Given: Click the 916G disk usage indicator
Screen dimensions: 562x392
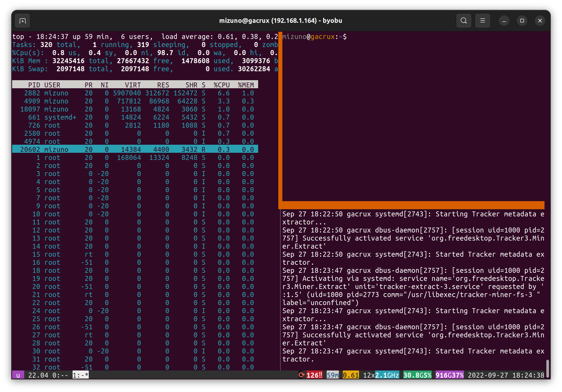Looking at the screenshot, I should (450, 375).
